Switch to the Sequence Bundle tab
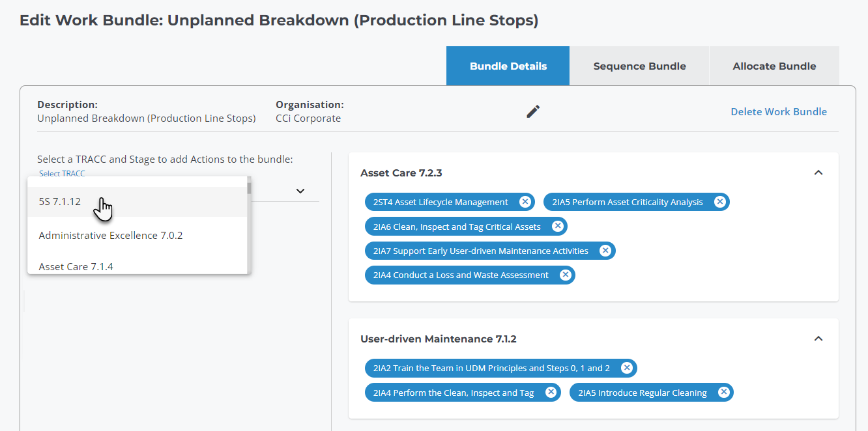The width and height of the screenshot is (868, 431). pyautogui.click(x=639, y=66)
